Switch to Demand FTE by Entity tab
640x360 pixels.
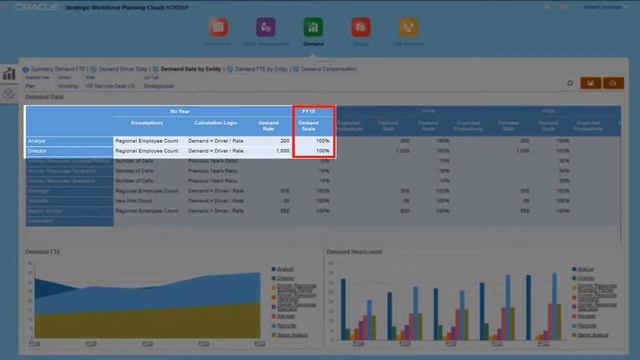pos(261,69)
